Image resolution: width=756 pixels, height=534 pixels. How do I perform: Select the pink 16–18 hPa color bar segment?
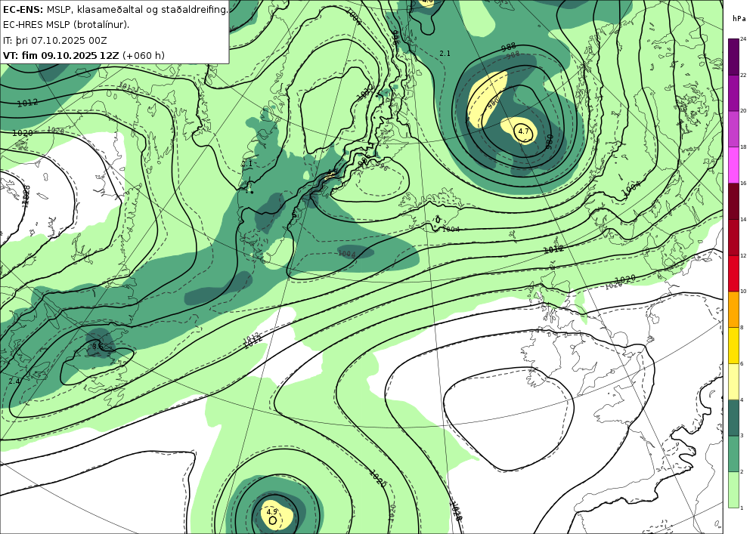[x=733, y=165]
